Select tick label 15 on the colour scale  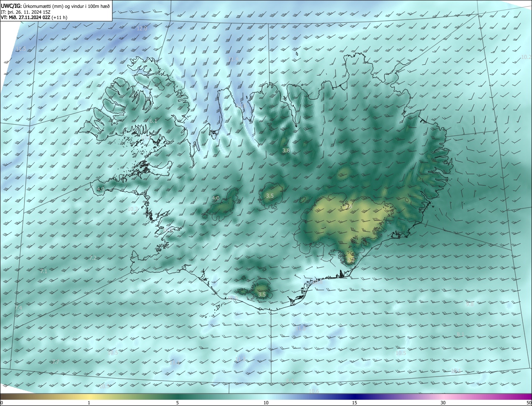[355, 403]
